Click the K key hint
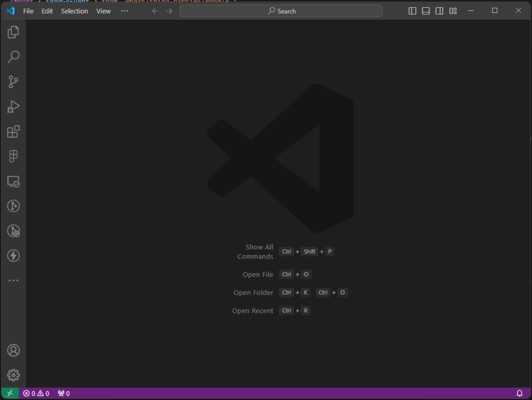The image size is (532, 400). pyautogui.click(x=305, y=292)
